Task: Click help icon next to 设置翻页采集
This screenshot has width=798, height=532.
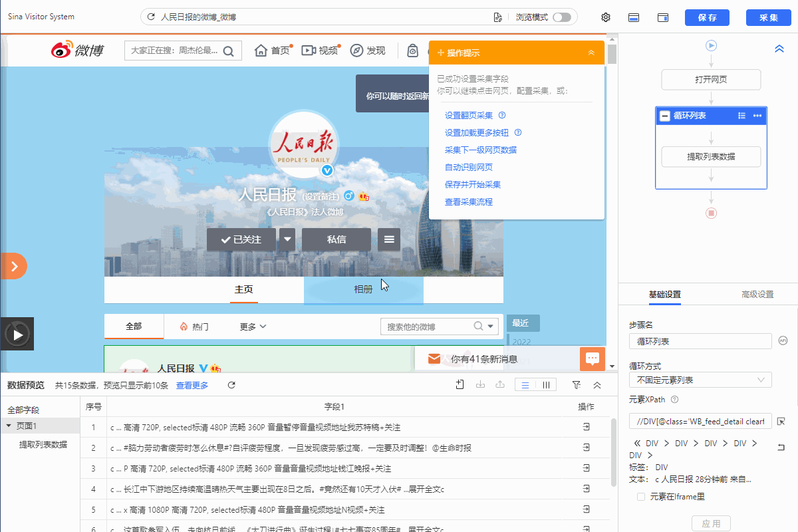Action: point(502,115)
